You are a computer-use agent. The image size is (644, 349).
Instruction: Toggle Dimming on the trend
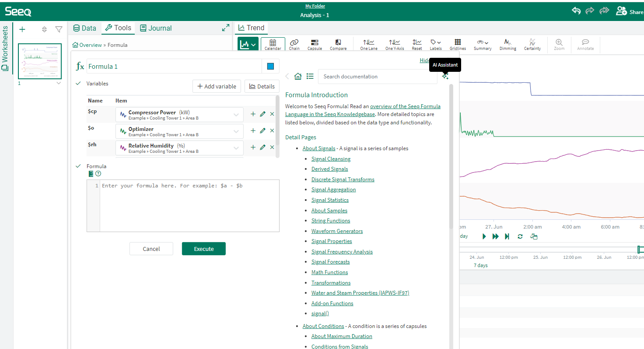coord(508,44)
